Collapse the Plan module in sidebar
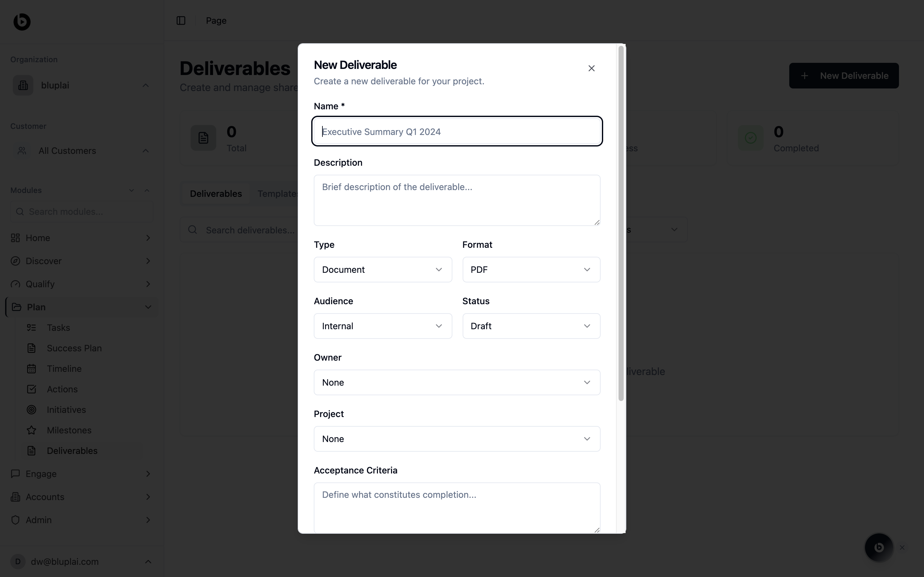 click(148, 307)
